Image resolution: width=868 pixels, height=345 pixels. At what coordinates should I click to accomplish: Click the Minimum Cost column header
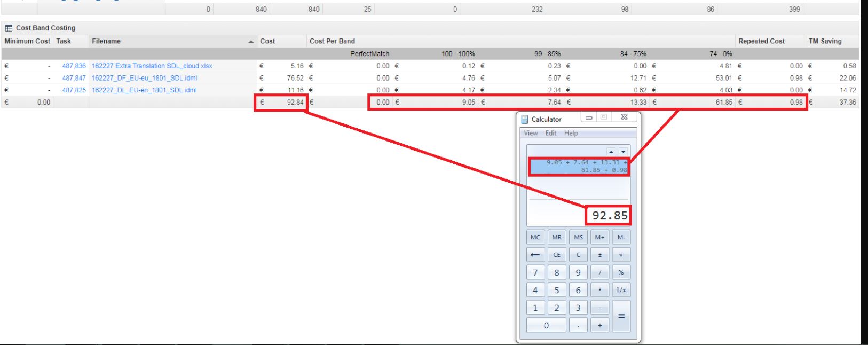click(x=27, y=41)
